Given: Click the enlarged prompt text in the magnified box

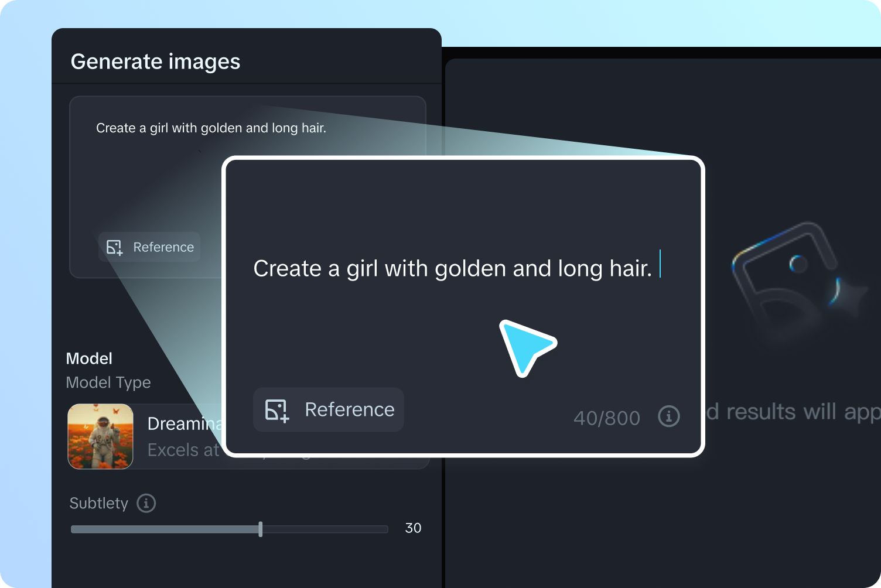Looking at the screenshot, I should point(452,268).
